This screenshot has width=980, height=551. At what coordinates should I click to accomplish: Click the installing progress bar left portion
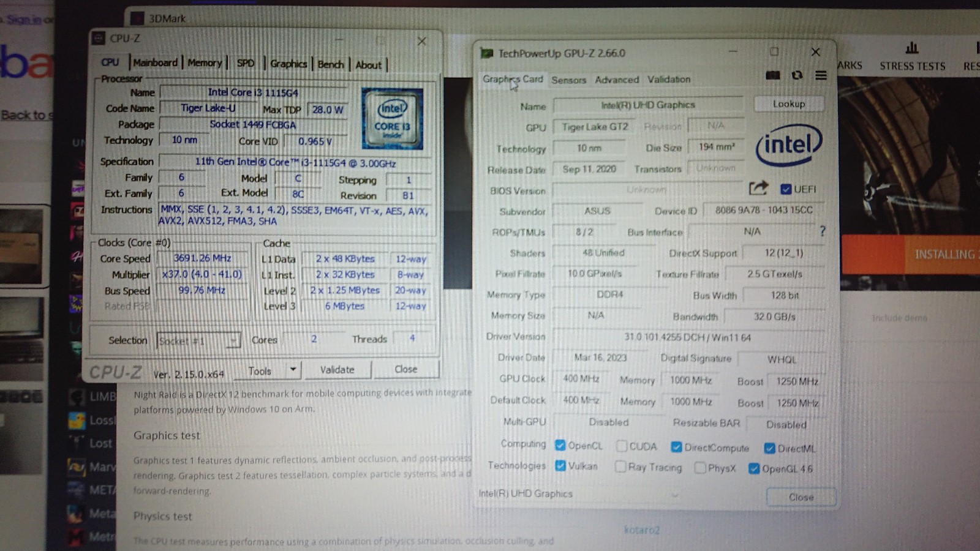click(x=873, y=254)
